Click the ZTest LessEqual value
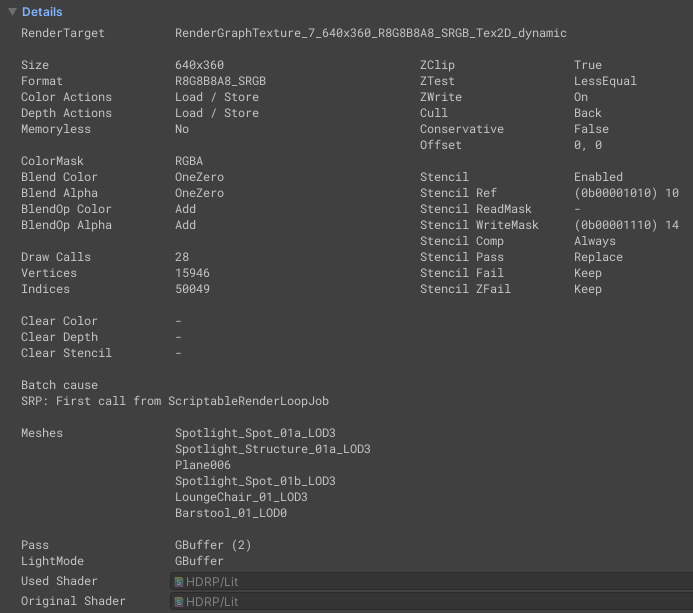The height and width of the screenshot is (613, 693). 605,81
